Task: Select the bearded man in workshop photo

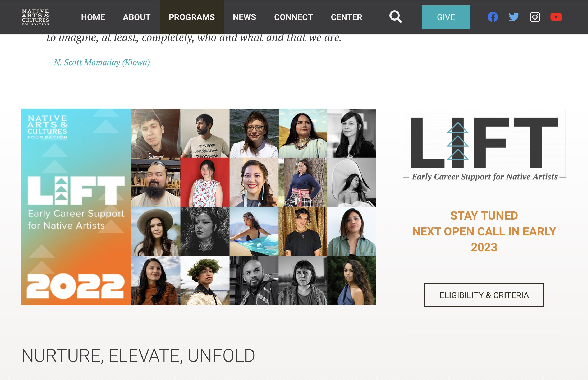Action: pos(156,182)
